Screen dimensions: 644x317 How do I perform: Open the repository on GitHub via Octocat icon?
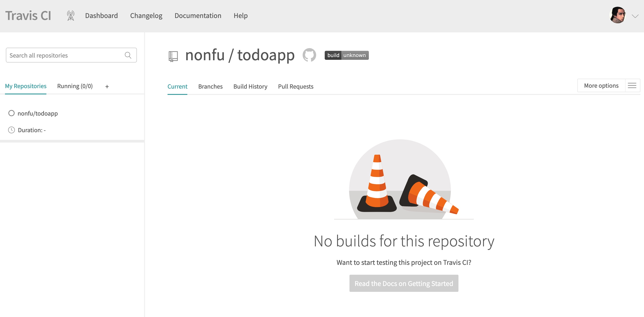tap(309, 55)
